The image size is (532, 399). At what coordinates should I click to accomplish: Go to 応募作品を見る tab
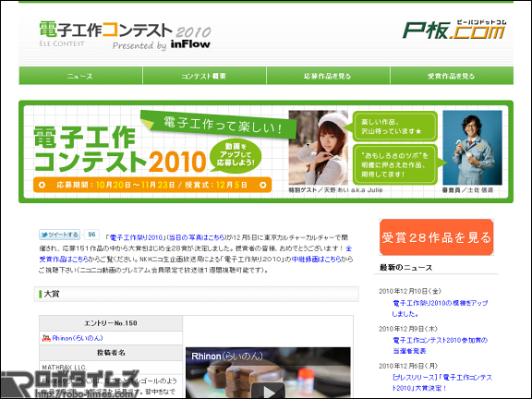328,76
